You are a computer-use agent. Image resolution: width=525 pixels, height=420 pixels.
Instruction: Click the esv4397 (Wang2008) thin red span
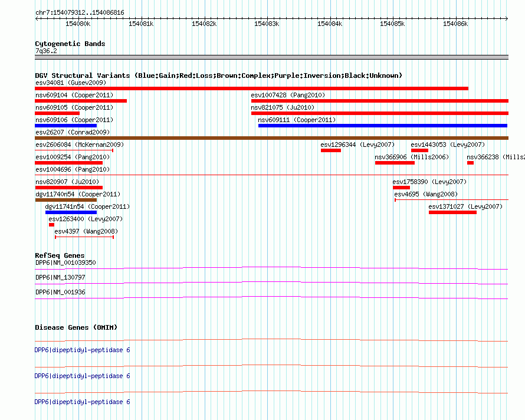click(84, 237)
